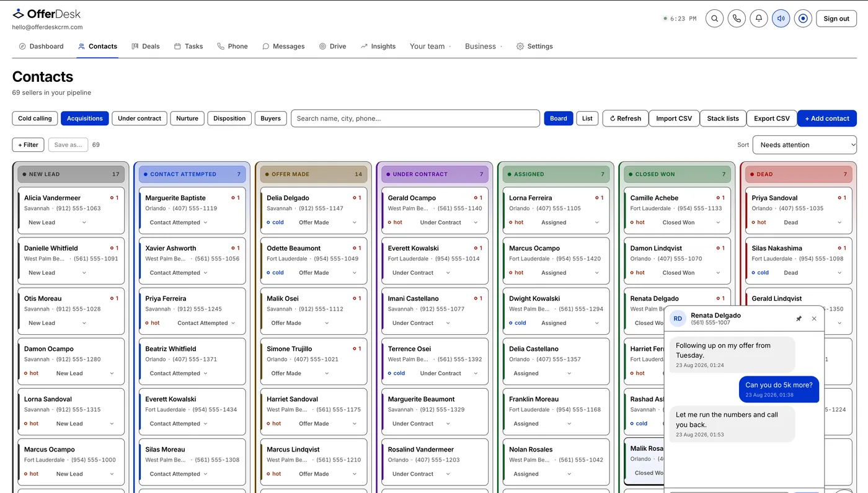Add a new contact
The width and height of the screenshot is (868, 493).
point(827,118)
